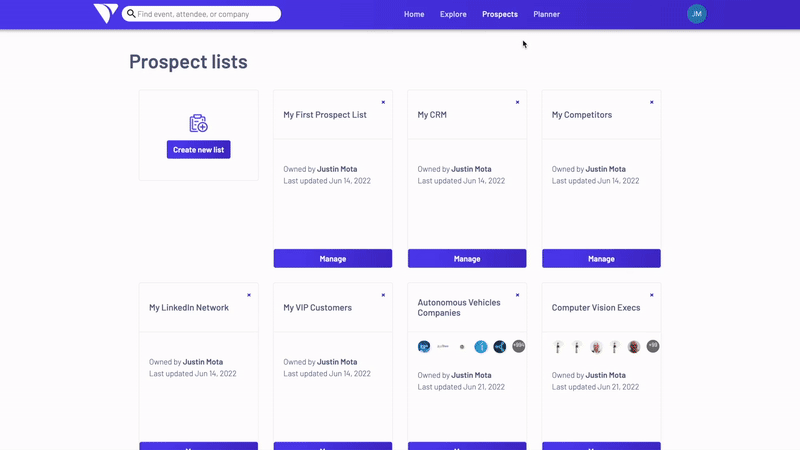
Task: Delete Computer Vision Execs list with x icon
Action: (652, 295)
